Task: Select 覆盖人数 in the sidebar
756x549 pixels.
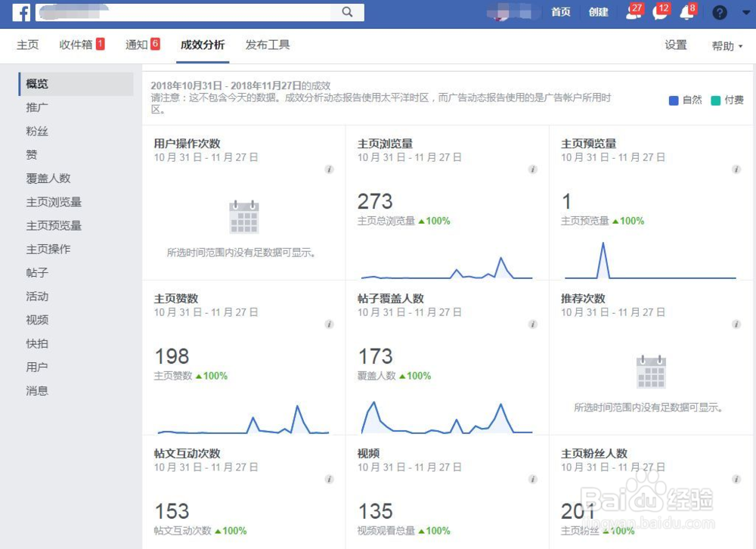Action: [48, 178]
